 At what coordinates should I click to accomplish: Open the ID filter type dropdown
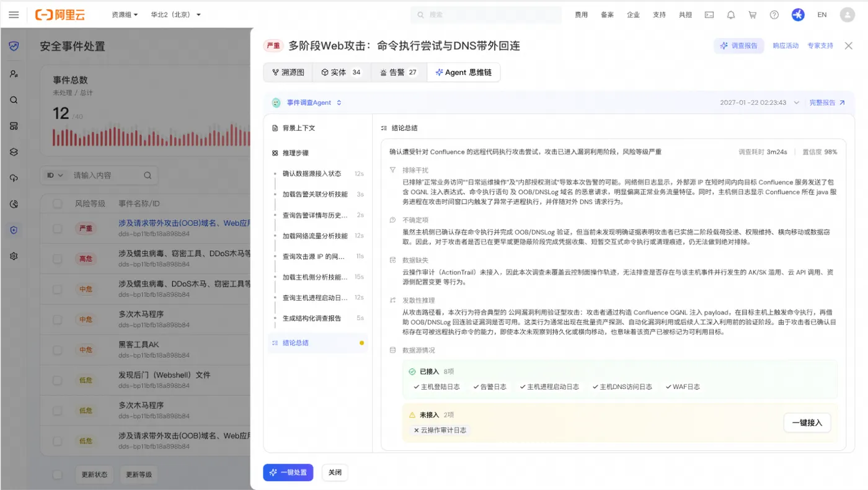coord(55,176)
